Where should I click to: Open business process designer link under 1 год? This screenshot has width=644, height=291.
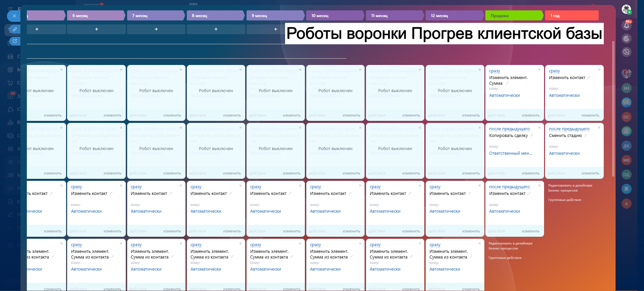coord(570,188)
